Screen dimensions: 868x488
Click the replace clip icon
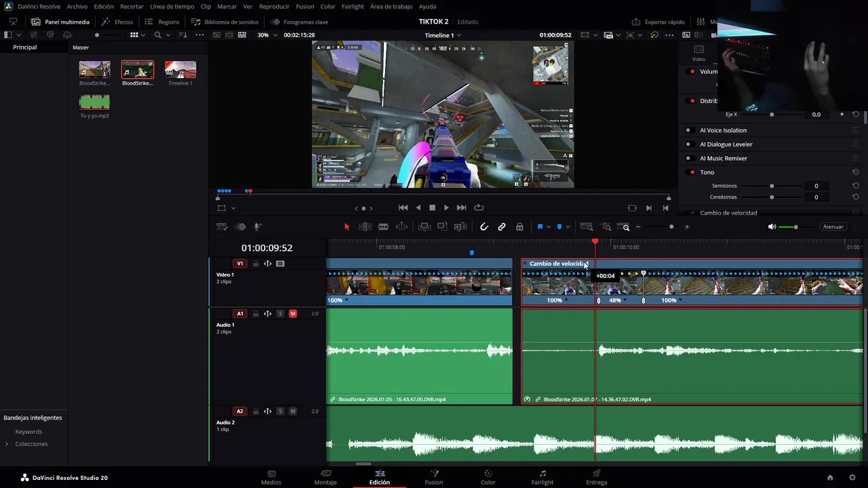tap(460, 227)
